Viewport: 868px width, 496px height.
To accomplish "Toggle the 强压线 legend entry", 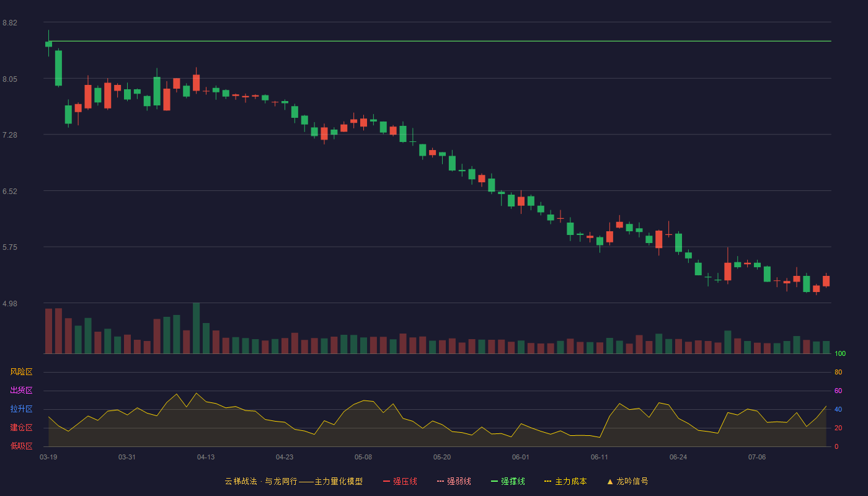I will pyautogui.click(x=400, y=481).
